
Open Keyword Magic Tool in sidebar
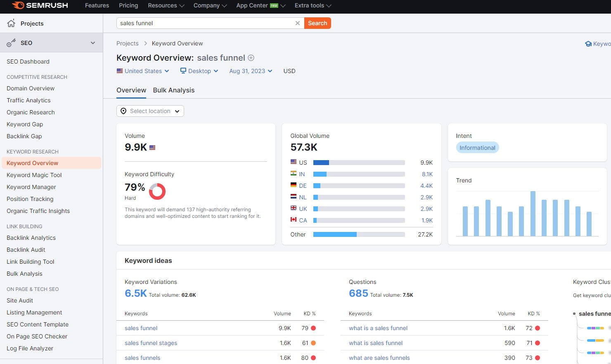pos(34,175)
